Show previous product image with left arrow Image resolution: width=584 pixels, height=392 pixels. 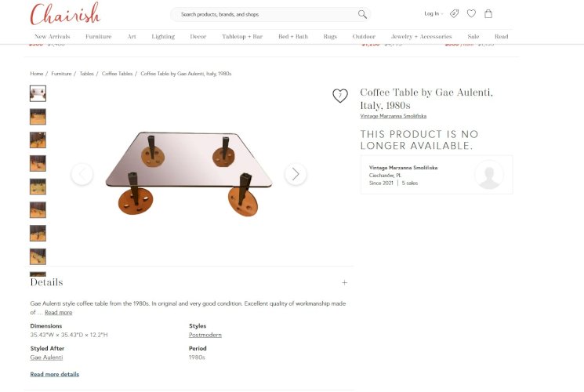tap(82, 174)
